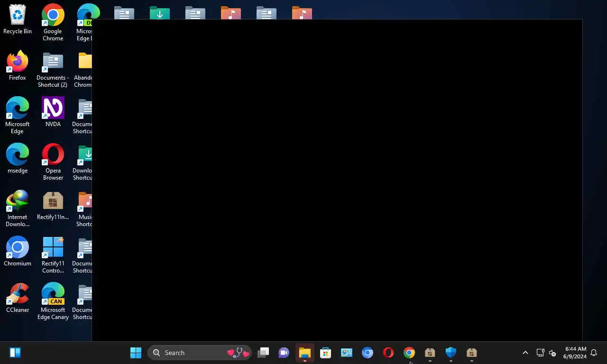
Task: Click the muted volume tray icon
Action: point(552,353)
